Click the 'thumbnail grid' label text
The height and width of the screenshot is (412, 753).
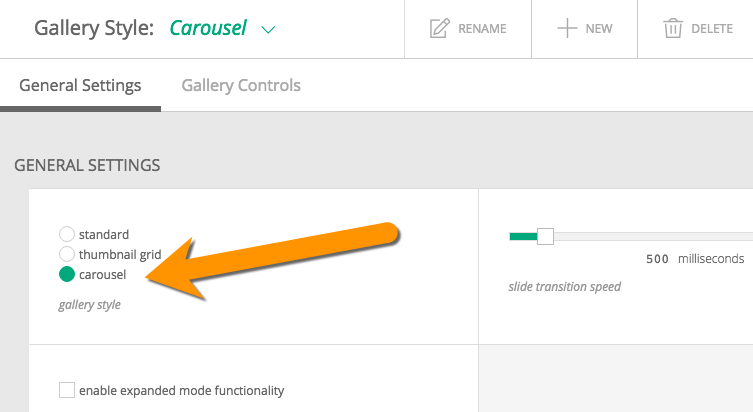click(x=120, y=254)
